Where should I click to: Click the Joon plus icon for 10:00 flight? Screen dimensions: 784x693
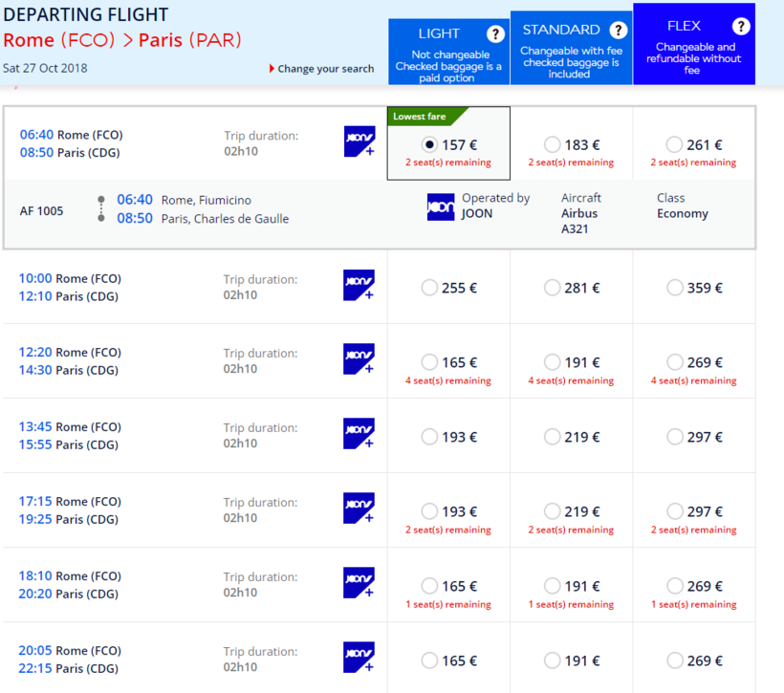point(359,285)
